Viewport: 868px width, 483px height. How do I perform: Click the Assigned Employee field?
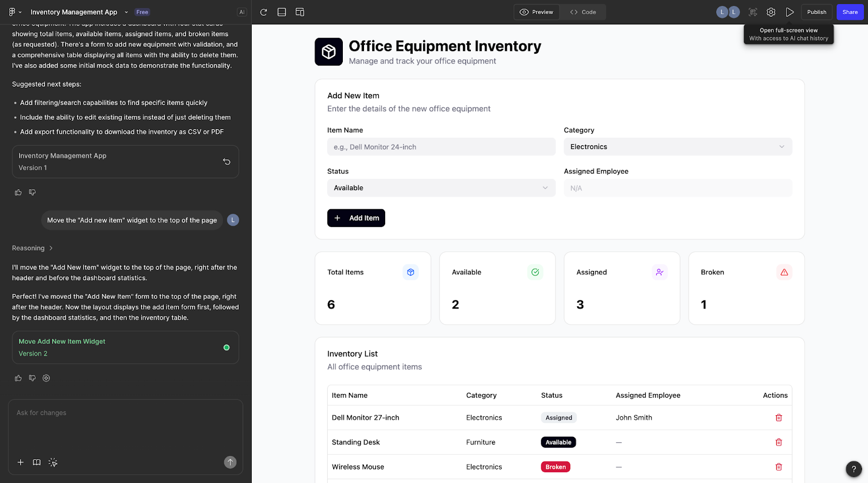pos(678,188)
